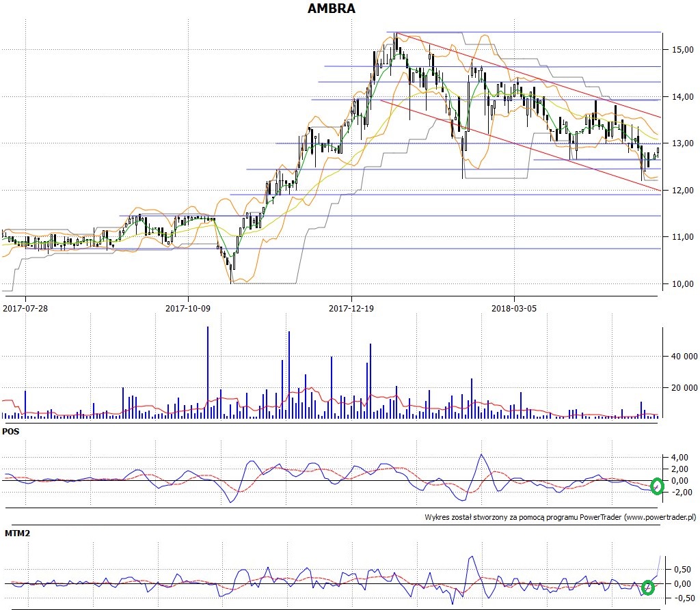The height and width of the screenshot is (610, 700).
Task: Click the POS indicator label
Action: point(11,432)
